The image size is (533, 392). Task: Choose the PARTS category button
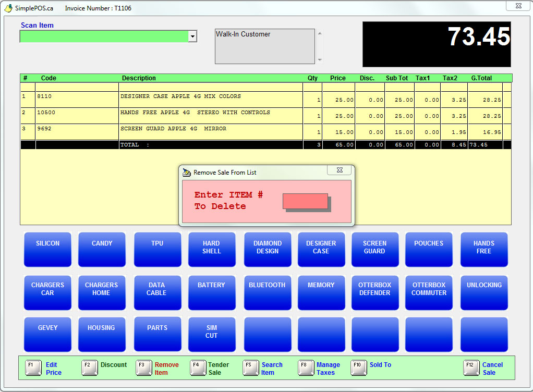[158, 334]
